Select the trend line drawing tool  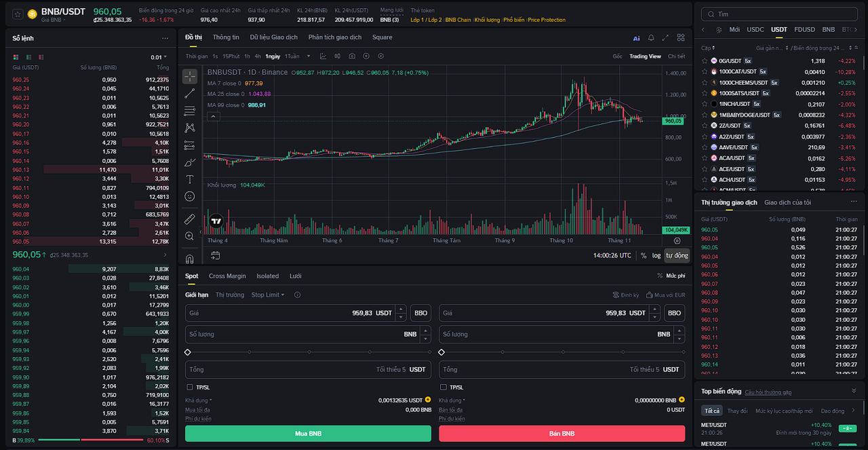tap(189, 94)
